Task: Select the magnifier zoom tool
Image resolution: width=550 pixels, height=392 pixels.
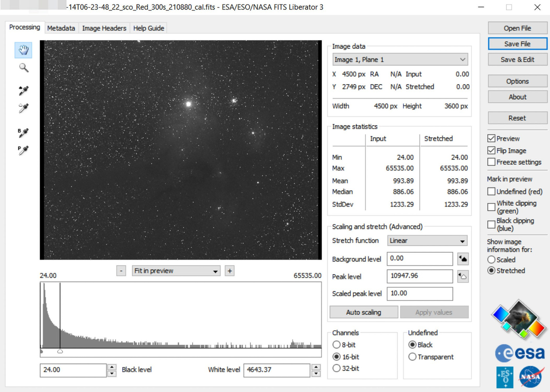Action: click(23, 68)
